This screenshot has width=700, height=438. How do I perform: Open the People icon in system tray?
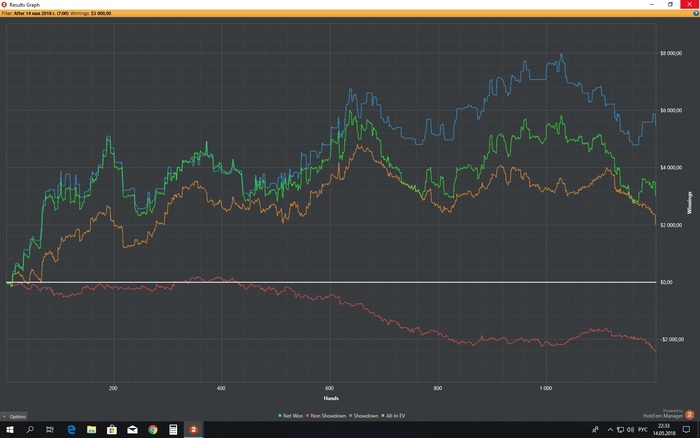click(x=595, y=430)
